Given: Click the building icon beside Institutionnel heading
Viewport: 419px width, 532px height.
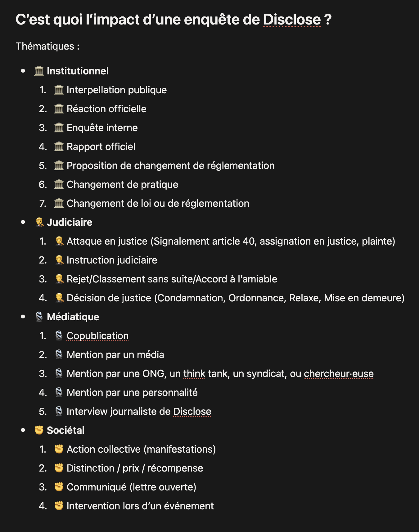Looking at the screenshot, I should pyautogui.click(x=39, y=71).
